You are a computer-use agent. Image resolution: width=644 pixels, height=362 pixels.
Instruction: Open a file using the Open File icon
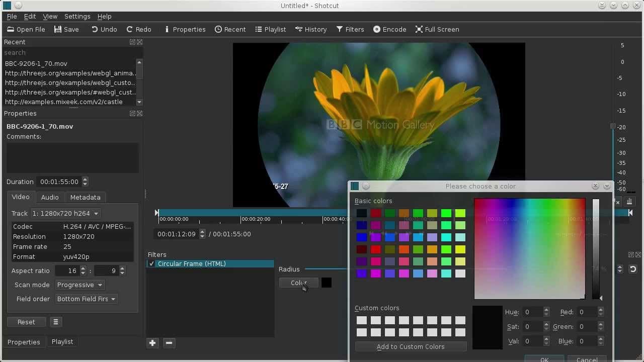pyautogui.click(x=25, y=29)
